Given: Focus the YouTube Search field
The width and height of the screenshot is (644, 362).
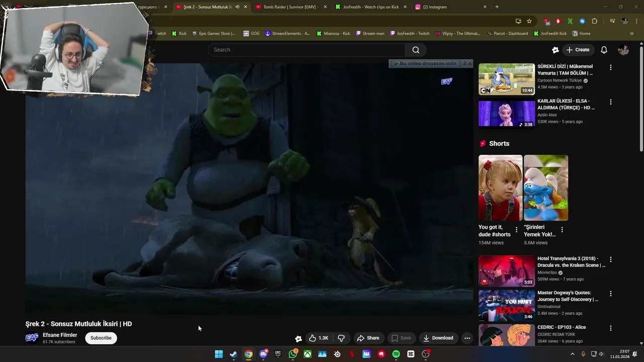Looking at the screenshot, I should click(x=306, y=50).
